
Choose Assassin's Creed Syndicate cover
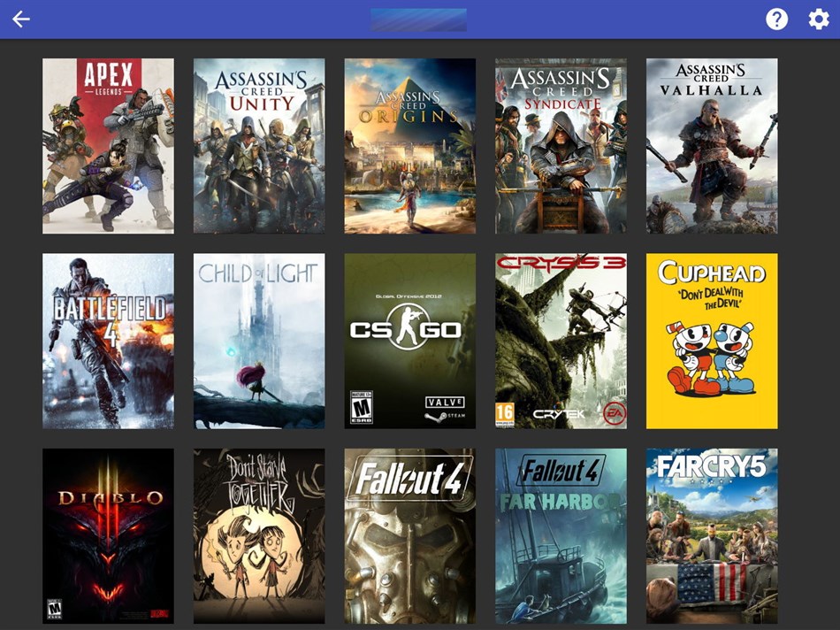click(561, 146)
